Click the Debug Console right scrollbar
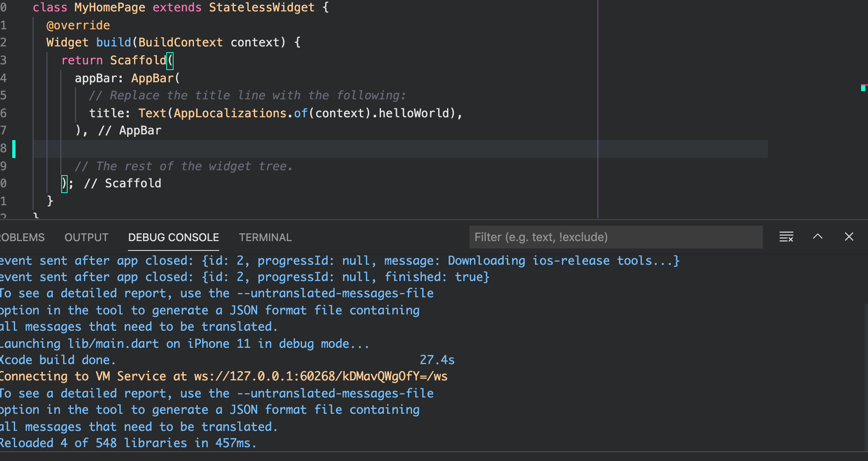868x461 pixels. [865, 367]
